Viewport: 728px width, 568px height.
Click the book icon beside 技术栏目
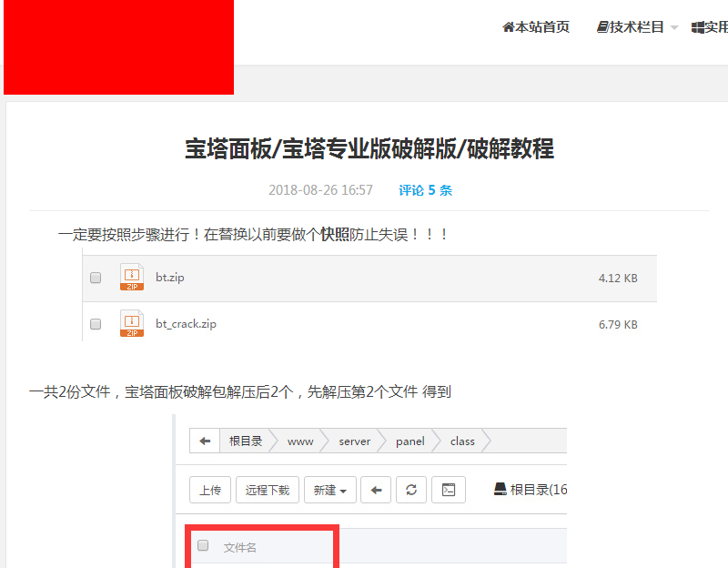click(x=602, y=27)
